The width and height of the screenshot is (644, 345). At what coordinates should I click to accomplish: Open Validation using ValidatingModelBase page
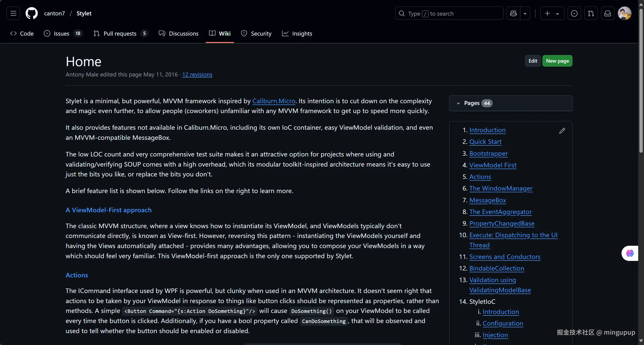pyautogui.click(x=500, y=285)
